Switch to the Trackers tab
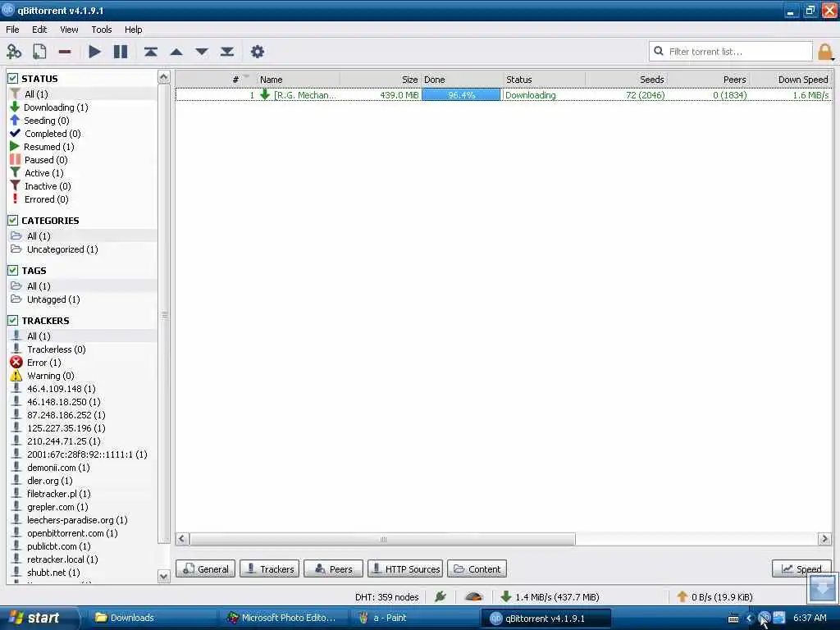Image resolution: width=840 pixels, height=630 pixels. [269, 569]
